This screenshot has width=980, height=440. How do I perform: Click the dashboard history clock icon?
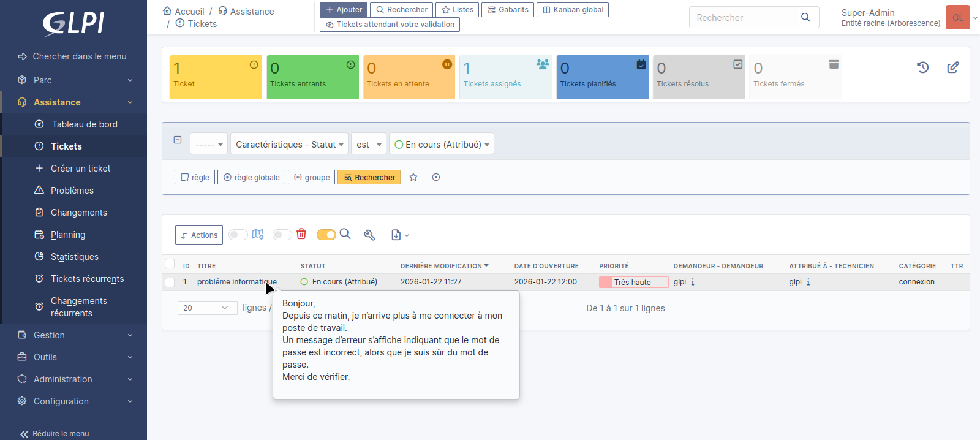(x=923, y=67)
